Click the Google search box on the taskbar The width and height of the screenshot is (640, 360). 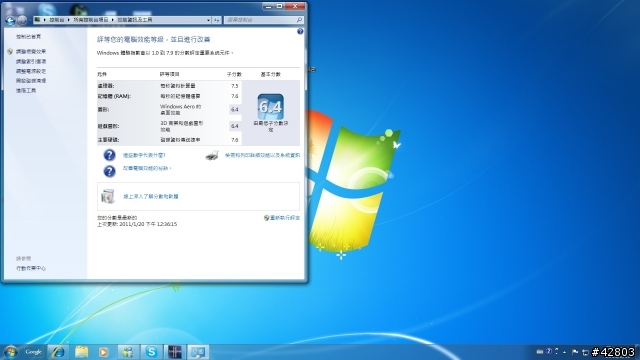pyautogui.click(x=33, y=352)
